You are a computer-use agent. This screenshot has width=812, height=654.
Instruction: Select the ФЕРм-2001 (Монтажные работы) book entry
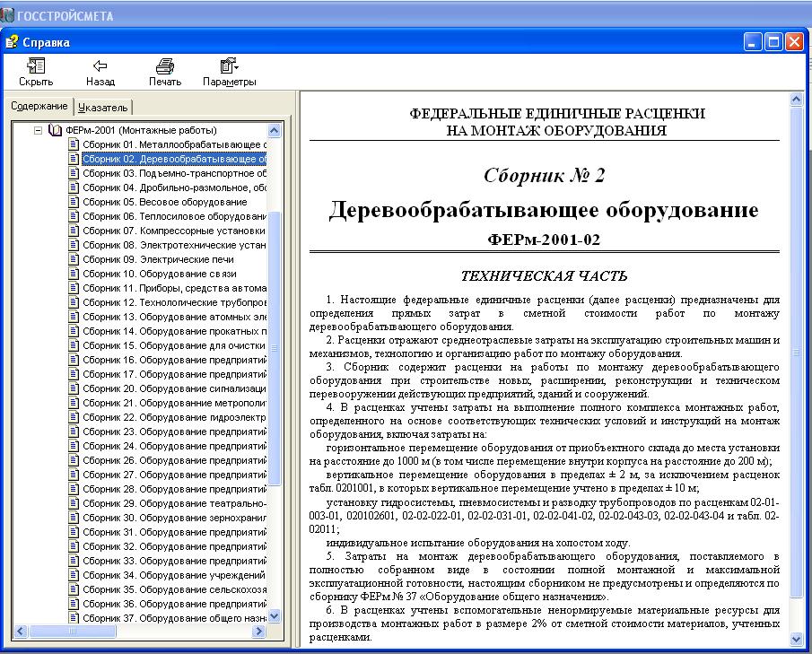pyautogui.click(x=141, y=130)
